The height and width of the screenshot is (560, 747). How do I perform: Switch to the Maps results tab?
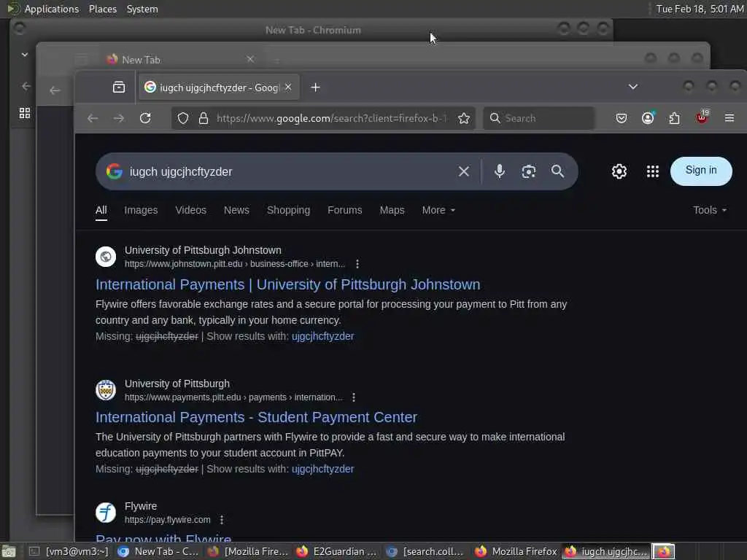click(392, 210)
